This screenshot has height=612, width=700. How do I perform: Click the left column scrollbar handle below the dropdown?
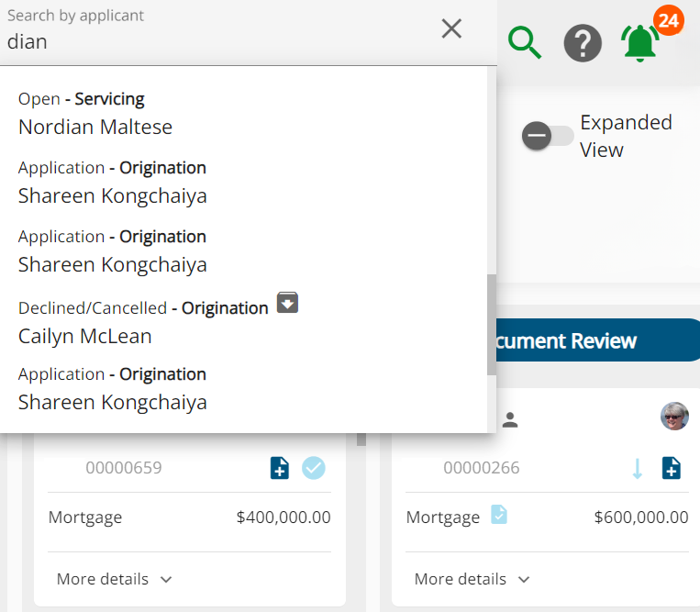(361, 440)
